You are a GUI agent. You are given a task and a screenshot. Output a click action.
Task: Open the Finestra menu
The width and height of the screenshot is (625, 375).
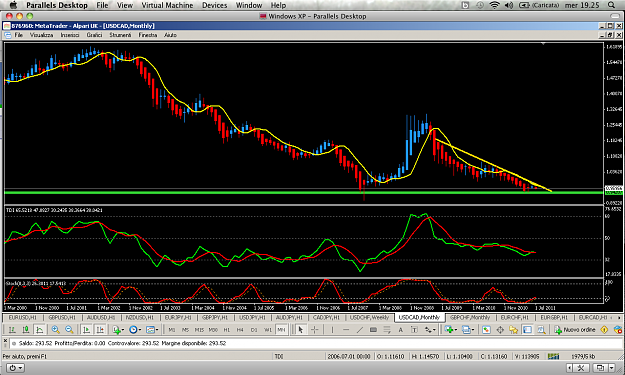148,35
